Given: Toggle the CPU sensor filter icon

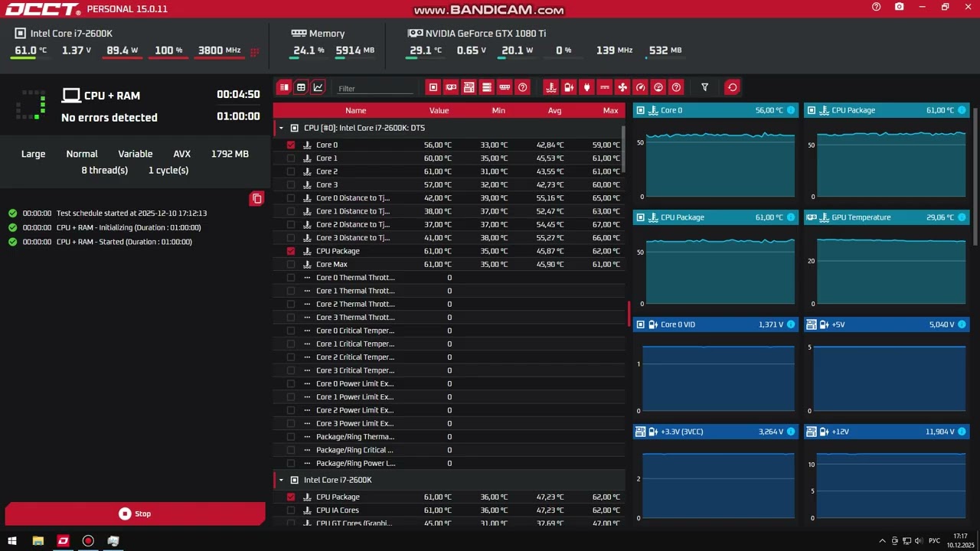Looking at the screenshot, I should pos(433,87).
